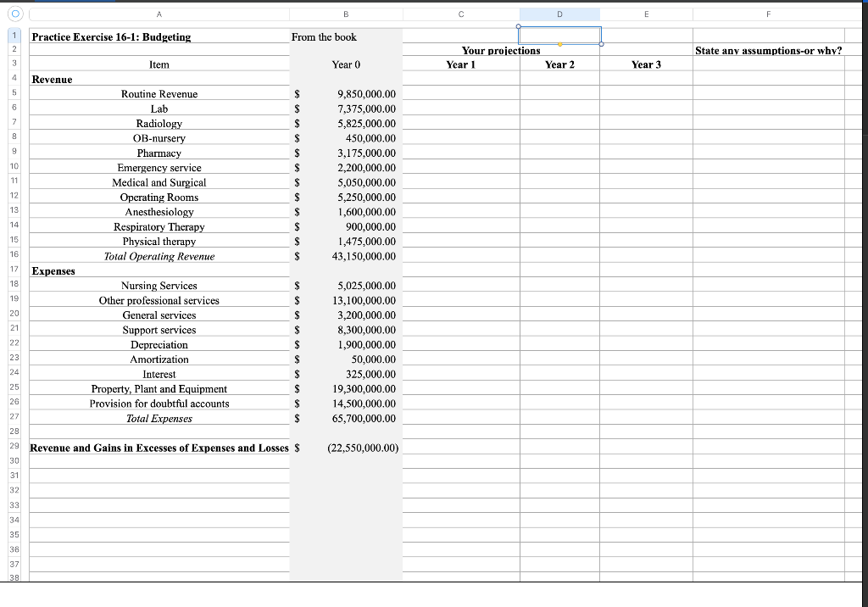Select column A header
This screenshot has width=868, height=607.
point(159,14)
